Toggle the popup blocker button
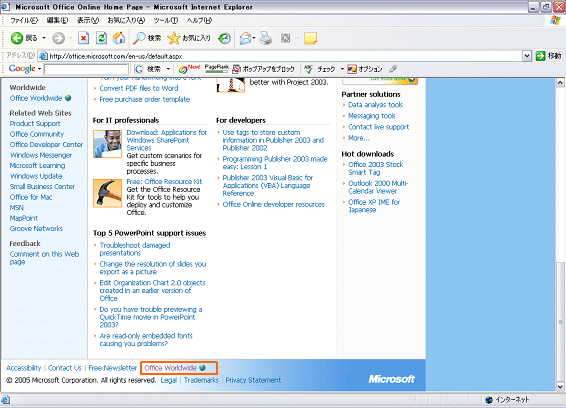This screenshot has height=408, width=566. point(264,69)
